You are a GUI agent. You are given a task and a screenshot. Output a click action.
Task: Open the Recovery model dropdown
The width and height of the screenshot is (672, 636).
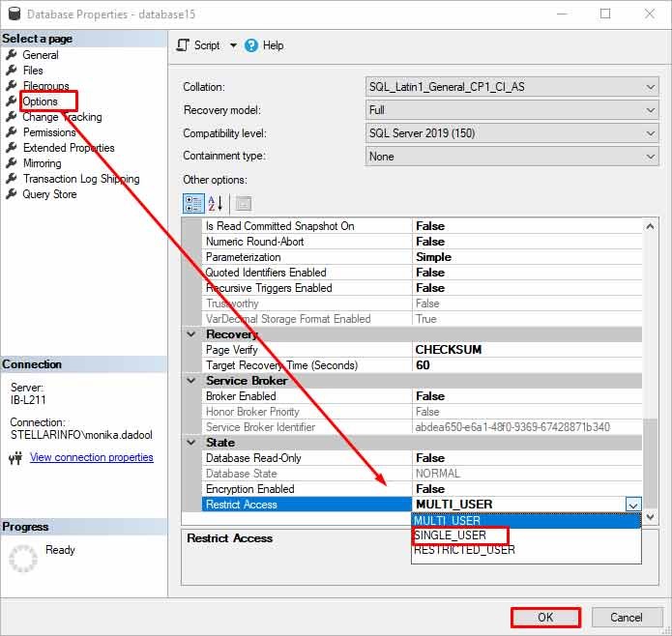click(651, 110)
